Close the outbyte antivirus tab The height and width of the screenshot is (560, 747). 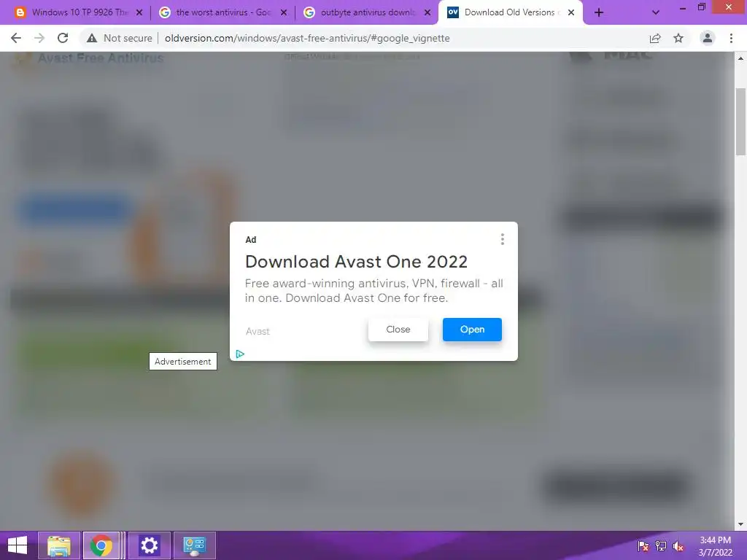427,13
